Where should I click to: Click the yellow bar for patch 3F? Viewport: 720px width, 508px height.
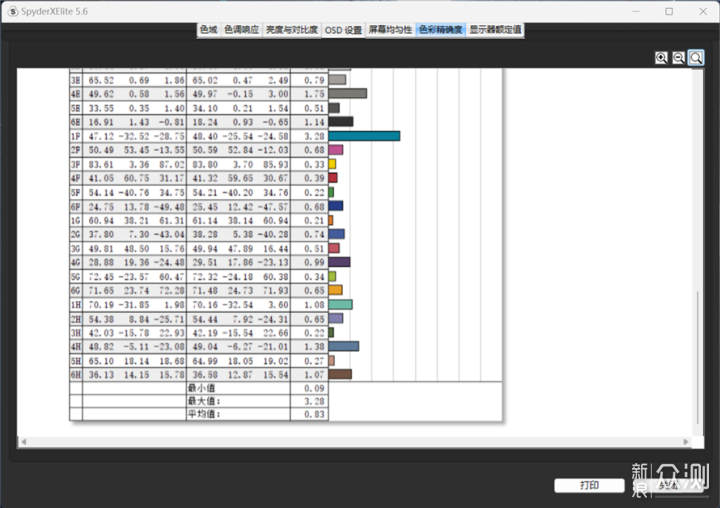[x=332, y=164]
